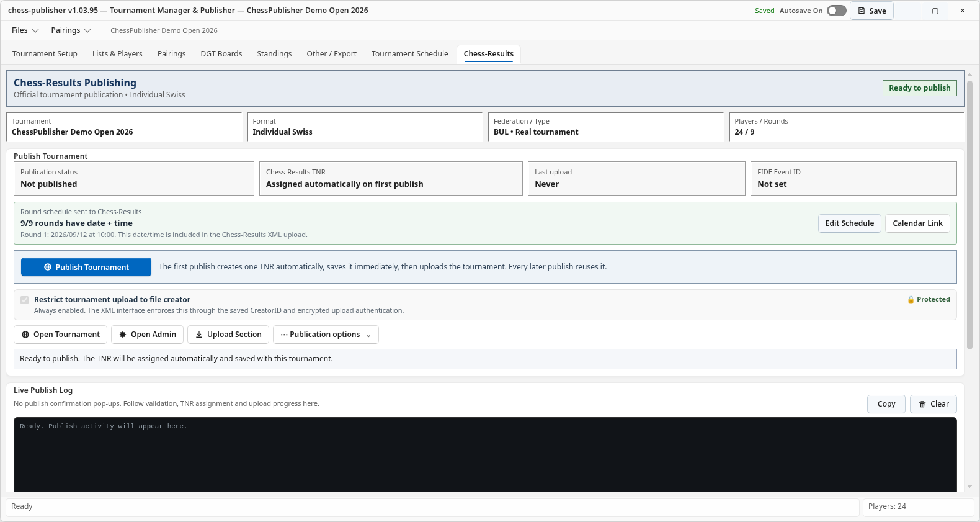Toggle Restrict tournament upload to file creator checkbox
Viewport: 980px width, 522px height.
pos(25,300)
